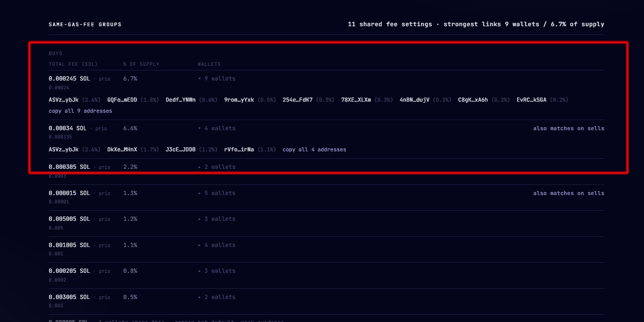
Task: Expand the 5 wallets group at 0.000015 SOL
Action: pyautogui.click(x=216, y=193)
